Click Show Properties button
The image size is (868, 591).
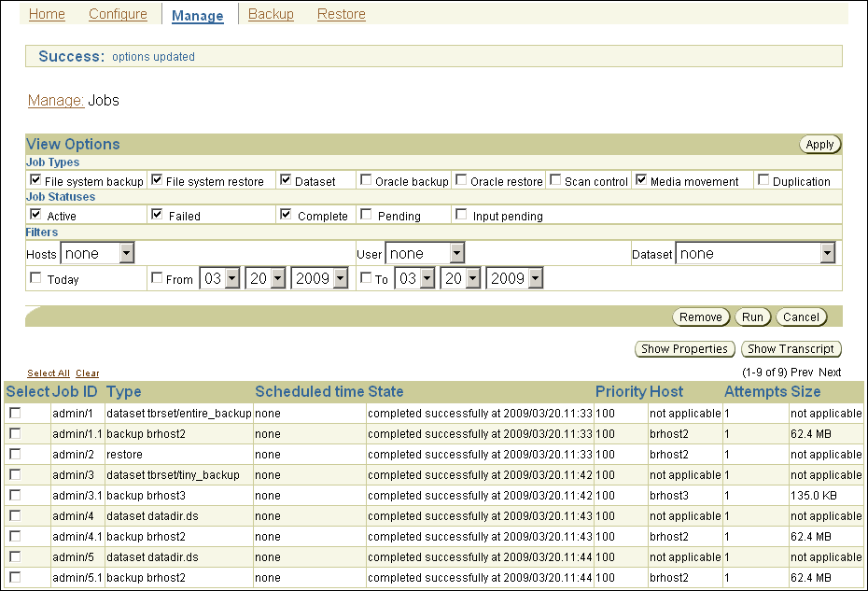tap(684, 349)
